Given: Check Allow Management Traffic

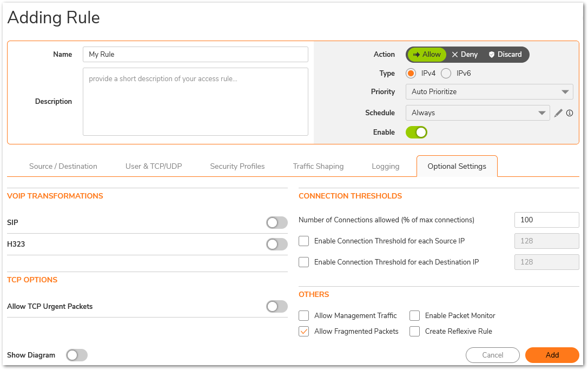Looking at the screenshot, I should [x=304, y=316].
